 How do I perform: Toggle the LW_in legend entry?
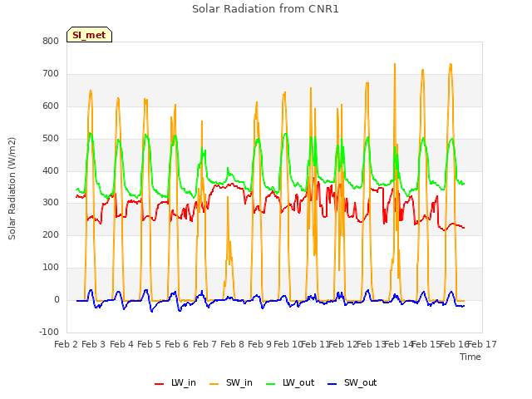click(x=175, y=382)
